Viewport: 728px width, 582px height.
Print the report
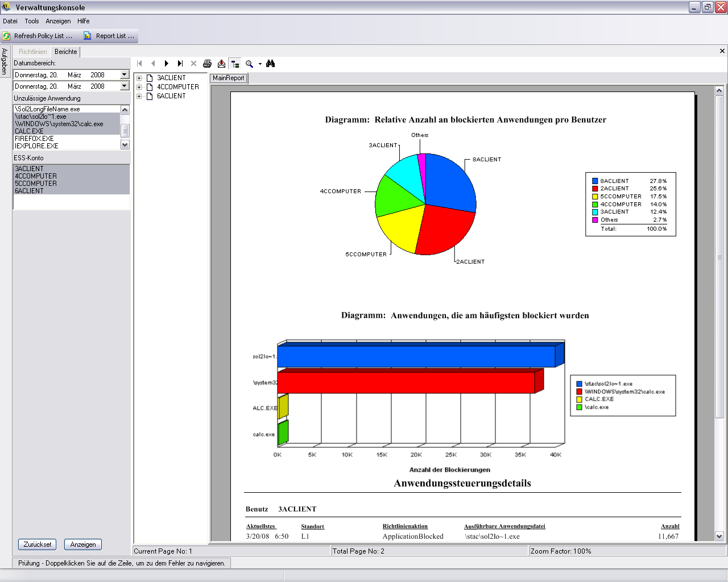click(x=208, y=64)
